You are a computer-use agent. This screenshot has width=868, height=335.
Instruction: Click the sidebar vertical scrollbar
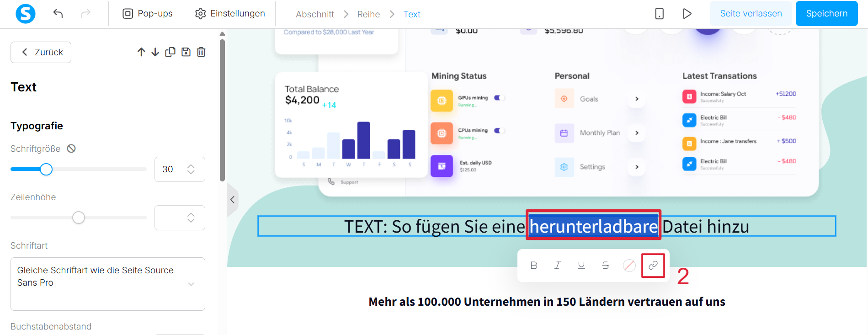[222, 110]
